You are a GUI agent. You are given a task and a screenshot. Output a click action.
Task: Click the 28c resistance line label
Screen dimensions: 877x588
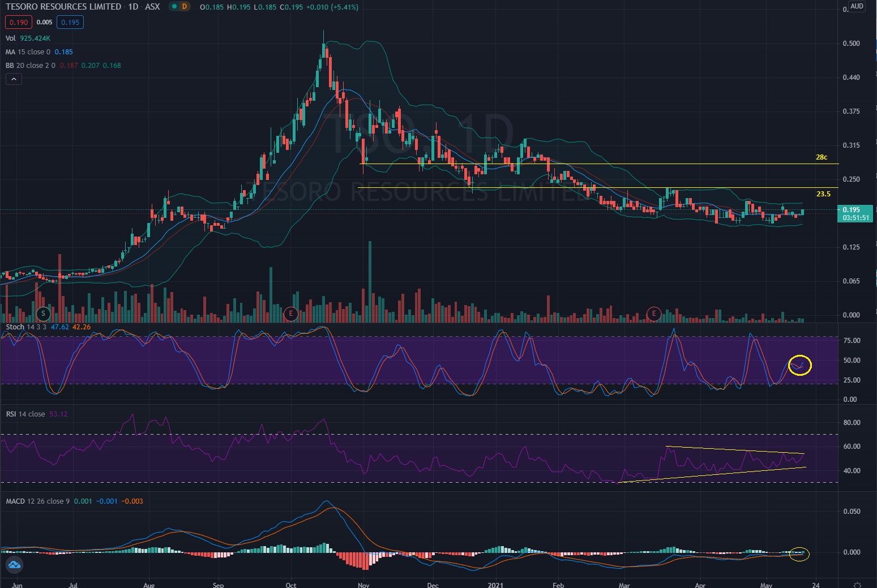click(x=821, y=157)
